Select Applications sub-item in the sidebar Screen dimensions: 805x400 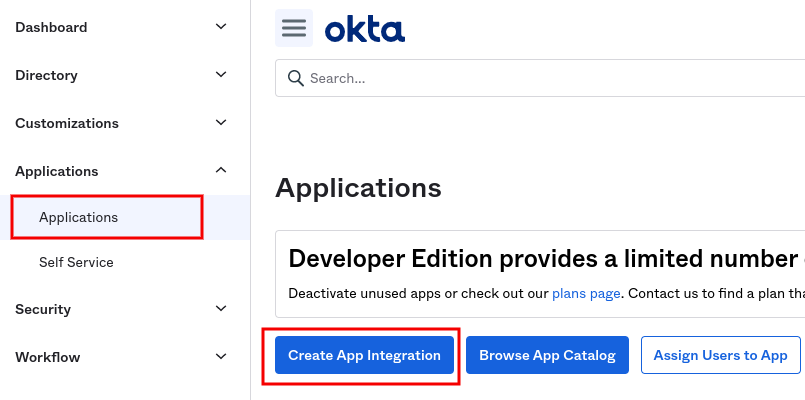[x=78, y=217]
